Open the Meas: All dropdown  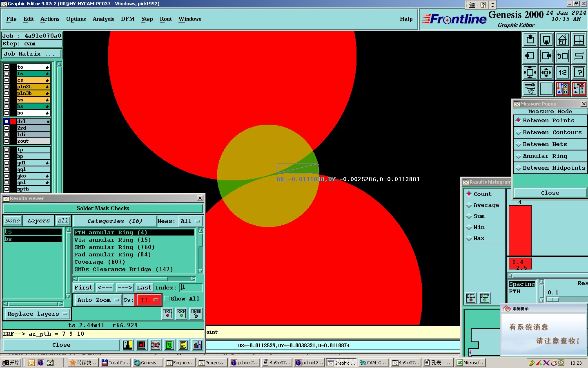coord(191,221)
